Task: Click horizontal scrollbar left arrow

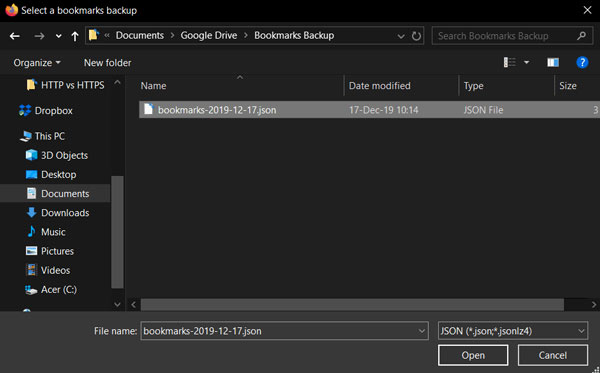Action: coord(134,305)
